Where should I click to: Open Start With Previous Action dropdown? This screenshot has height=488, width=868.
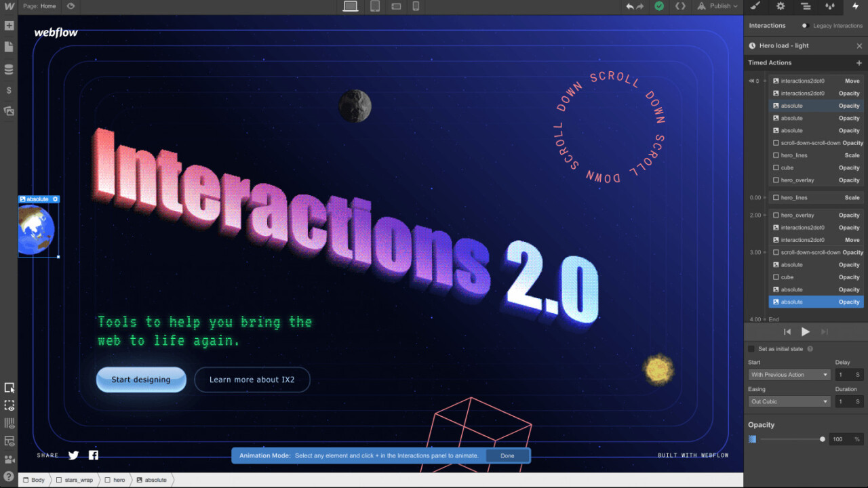coord(789,375)
